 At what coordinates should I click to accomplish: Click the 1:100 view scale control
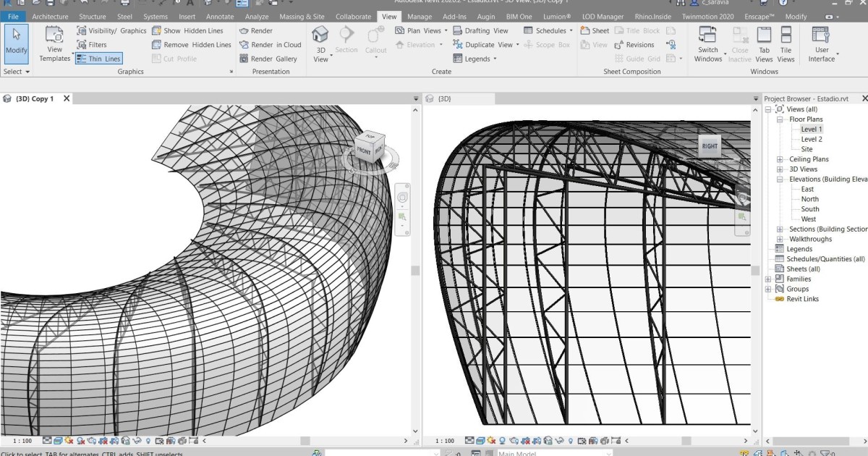[22, 439]
